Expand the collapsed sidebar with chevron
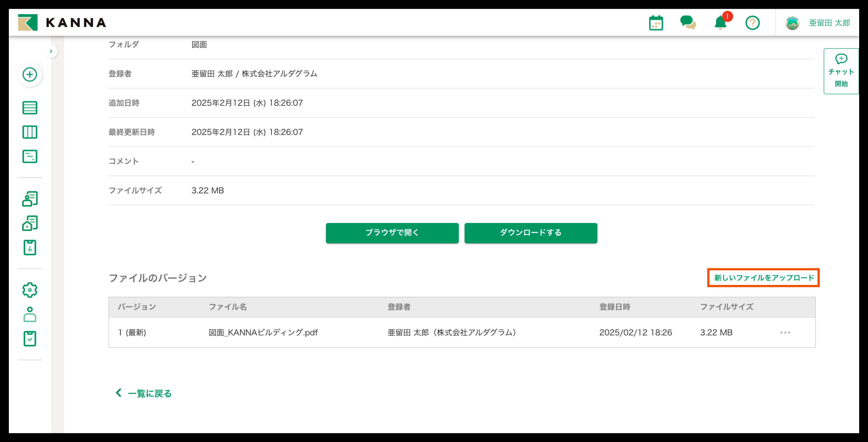The width and height of the screenshot is (868, 442). pos(51,52)
